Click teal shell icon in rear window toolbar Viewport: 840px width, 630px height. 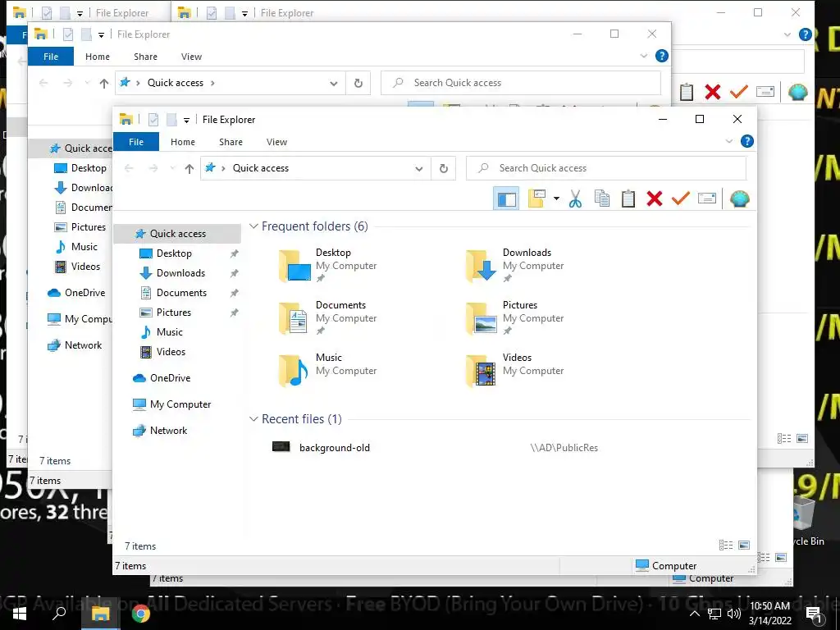[798, 92]
